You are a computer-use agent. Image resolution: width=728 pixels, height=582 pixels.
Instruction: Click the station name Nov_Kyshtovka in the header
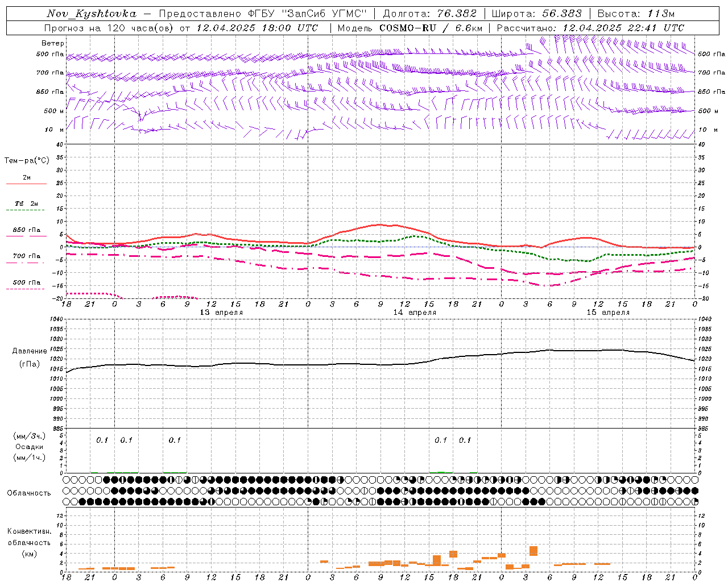coord(92,14)
